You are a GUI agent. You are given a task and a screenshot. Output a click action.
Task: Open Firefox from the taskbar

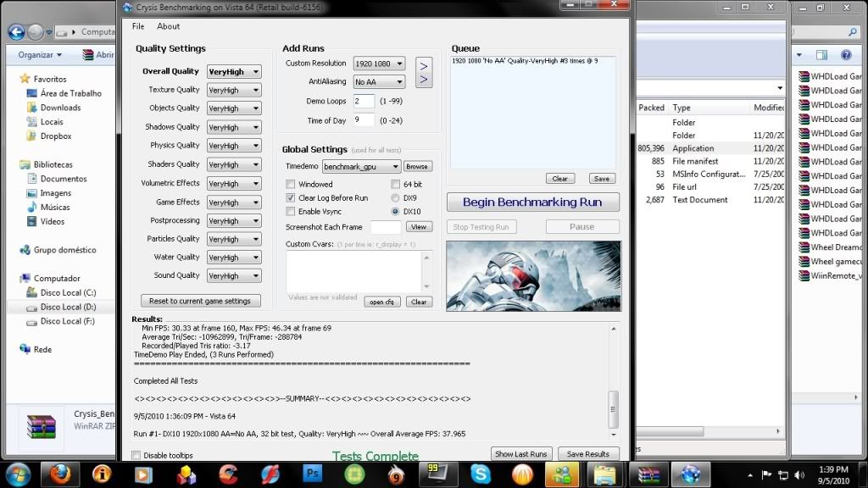coord(60,474)
